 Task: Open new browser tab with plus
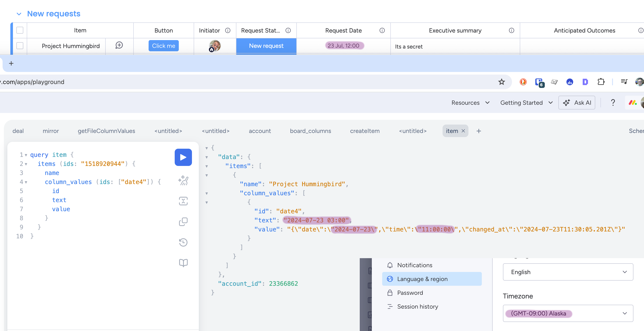11,63
